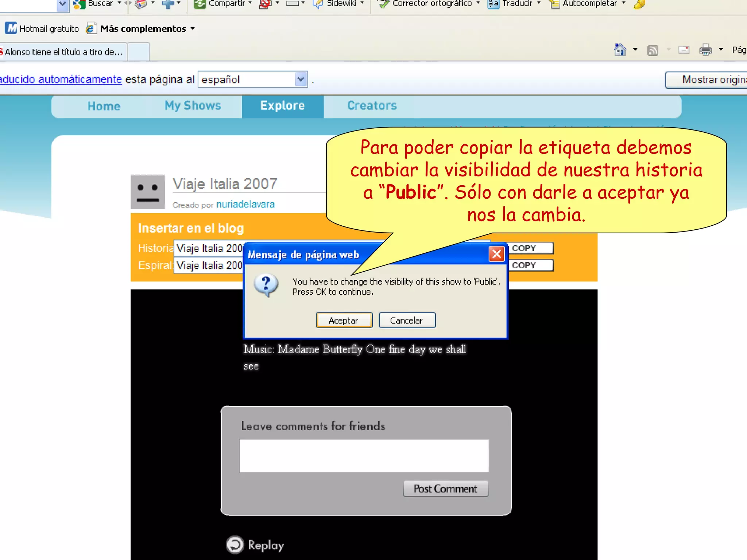Screen dimensions: 747x560
Task: Expand the Autocompletar dropdown arrow
Action: (624, 3)
